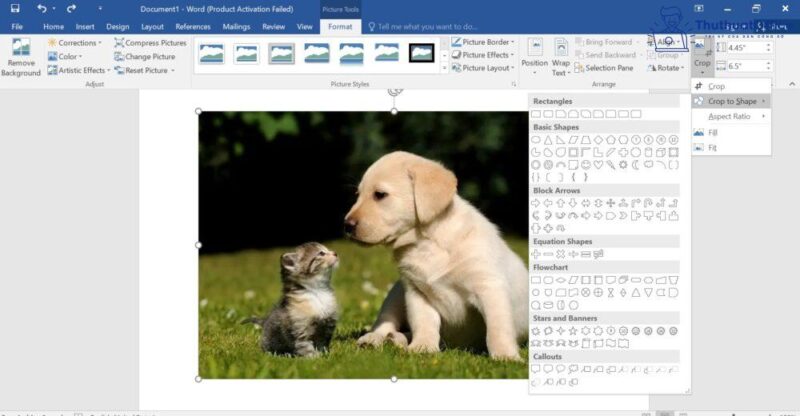
Task: Open the File tab
Action: [17, 27]
